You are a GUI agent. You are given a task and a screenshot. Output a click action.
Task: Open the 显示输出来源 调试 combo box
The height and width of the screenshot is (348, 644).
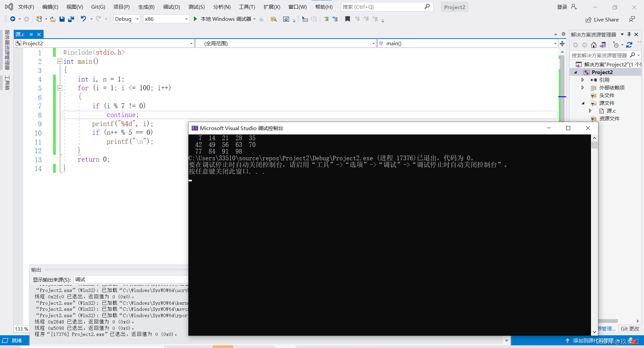pos(131,280)
